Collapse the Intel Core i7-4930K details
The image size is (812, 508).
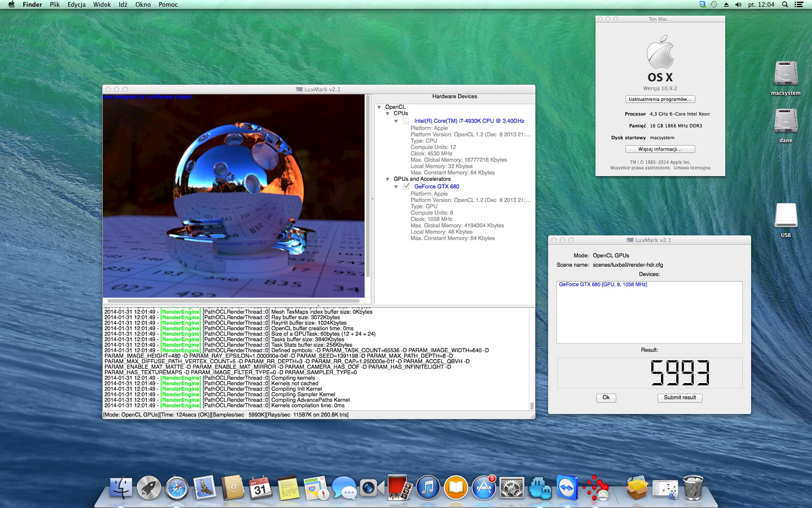(396, 121)
